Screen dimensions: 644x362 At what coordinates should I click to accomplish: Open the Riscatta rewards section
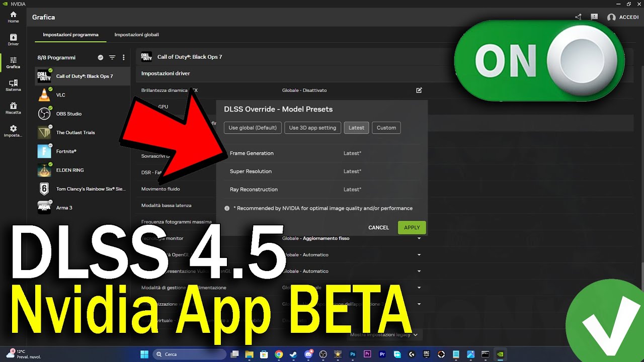pyautogui.click(x=13, y=108)
